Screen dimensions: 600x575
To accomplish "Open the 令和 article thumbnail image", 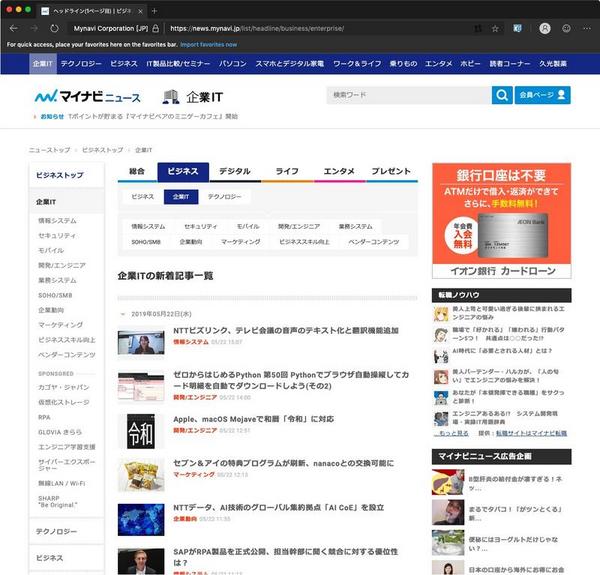I will 141,431.
